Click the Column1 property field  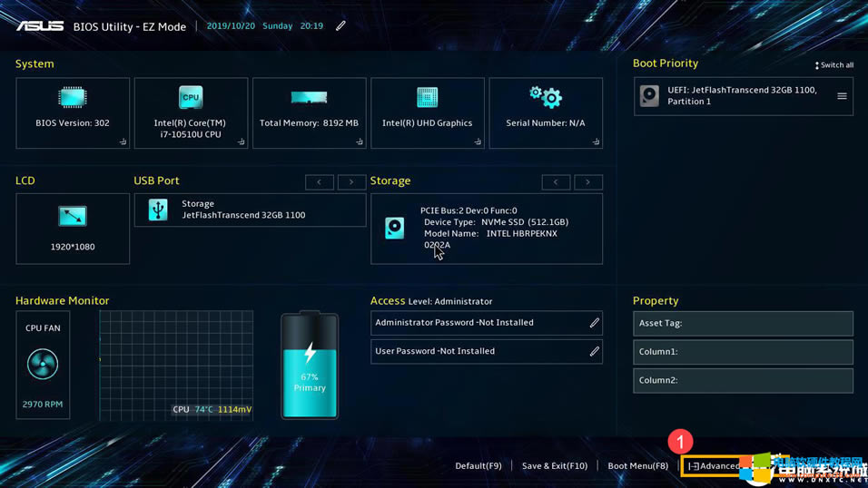[x=743, y=352]
